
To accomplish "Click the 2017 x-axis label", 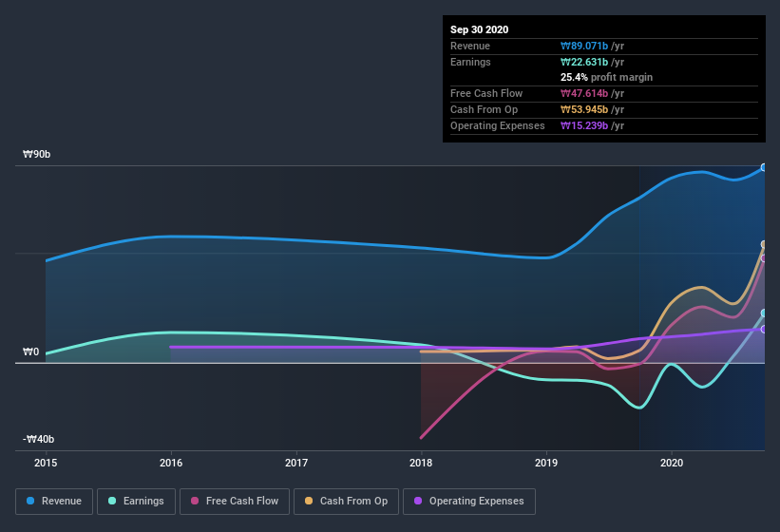I will 296,463.
